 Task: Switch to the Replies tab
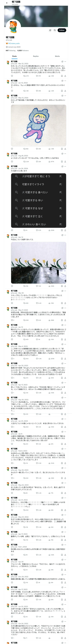36,56
